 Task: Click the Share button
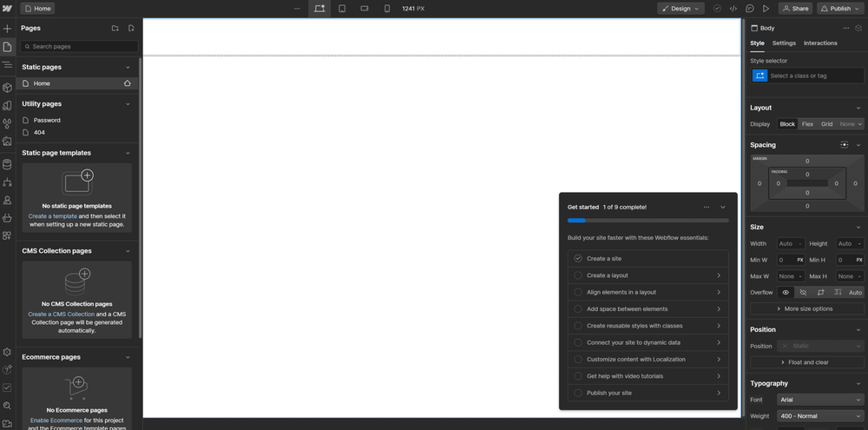coord(795,9)
